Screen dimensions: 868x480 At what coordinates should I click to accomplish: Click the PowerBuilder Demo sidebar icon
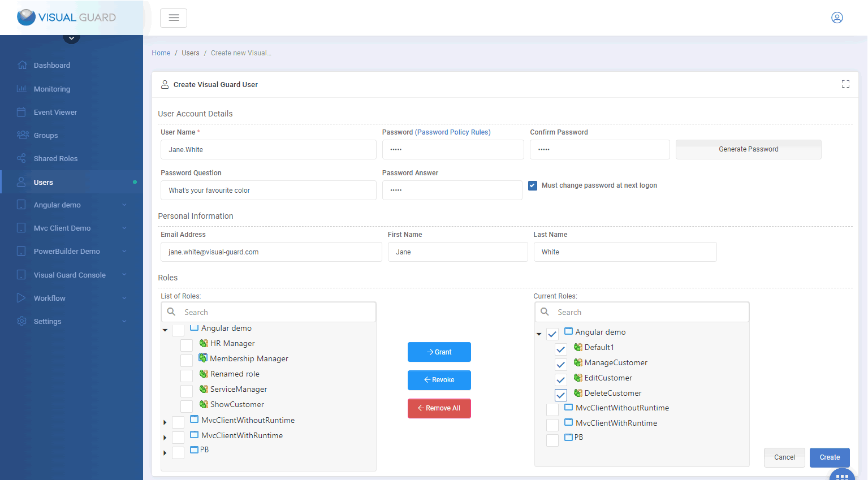[21, 251]
